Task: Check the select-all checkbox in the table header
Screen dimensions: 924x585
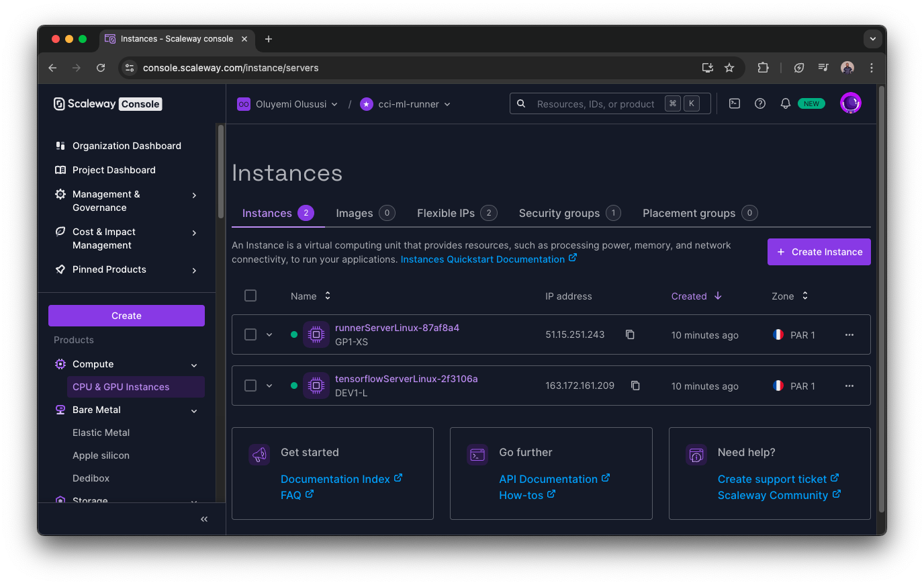Action: click(x=250, y=295)
